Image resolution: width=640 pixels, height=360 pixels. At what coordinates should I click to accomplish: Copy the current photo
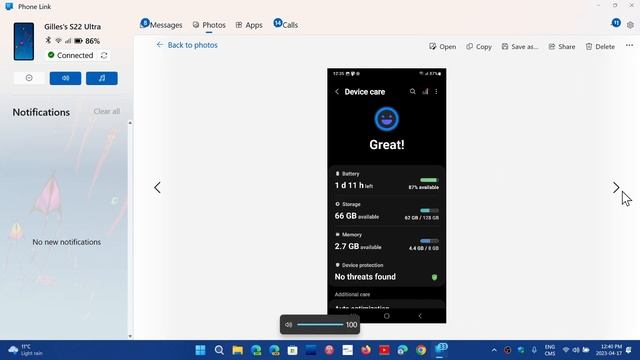479,47
